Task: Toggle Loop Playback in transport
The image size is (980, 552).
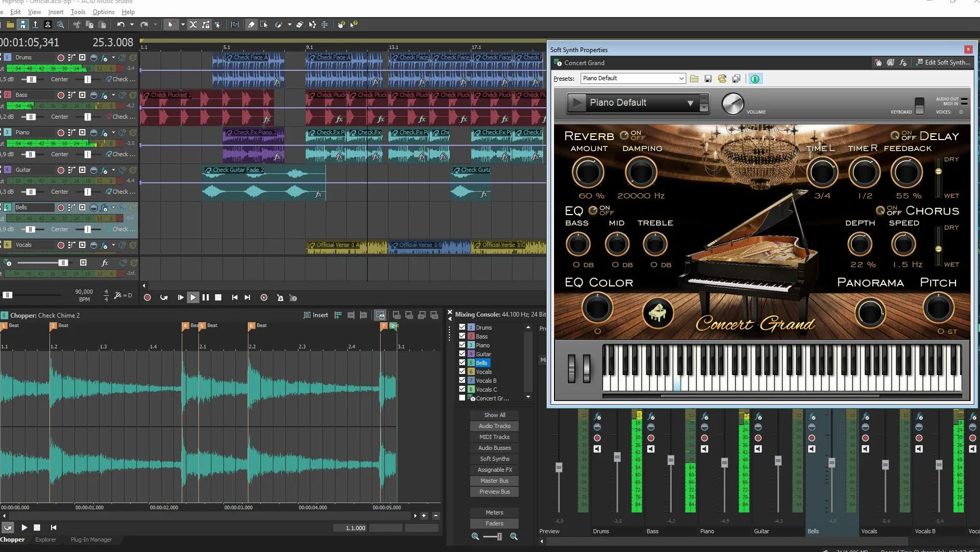Action: click(x=164, y=298)
